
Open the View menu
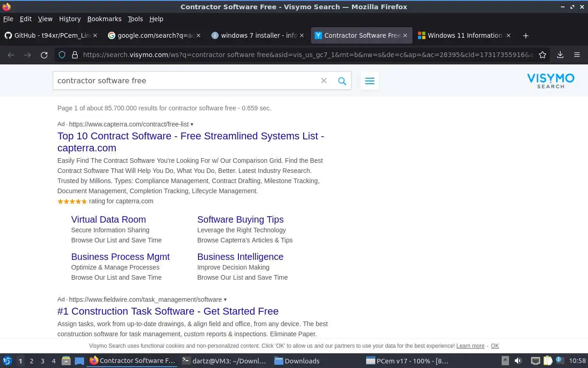(x=45, y=19)
